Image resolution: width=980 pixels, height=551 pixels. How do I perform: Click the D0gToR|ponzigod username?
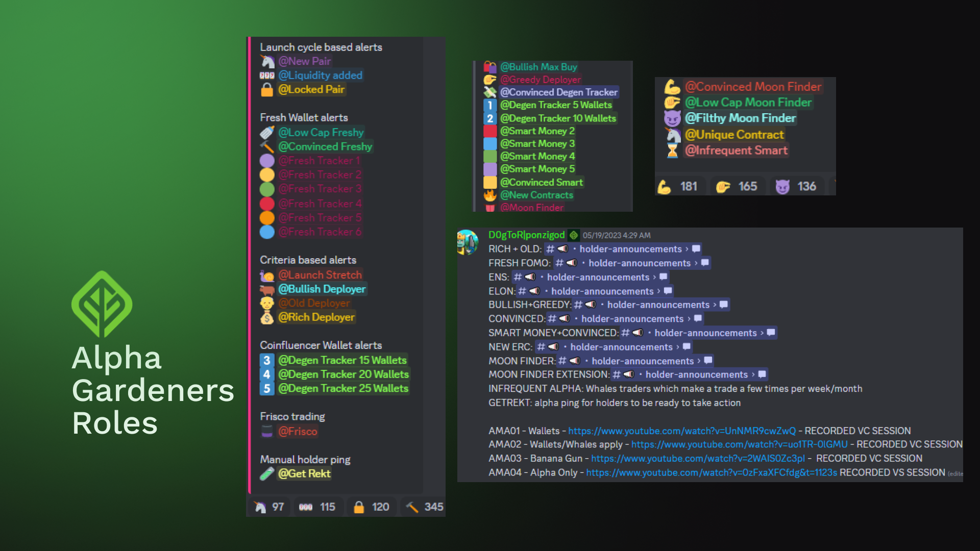pos(526,235)
